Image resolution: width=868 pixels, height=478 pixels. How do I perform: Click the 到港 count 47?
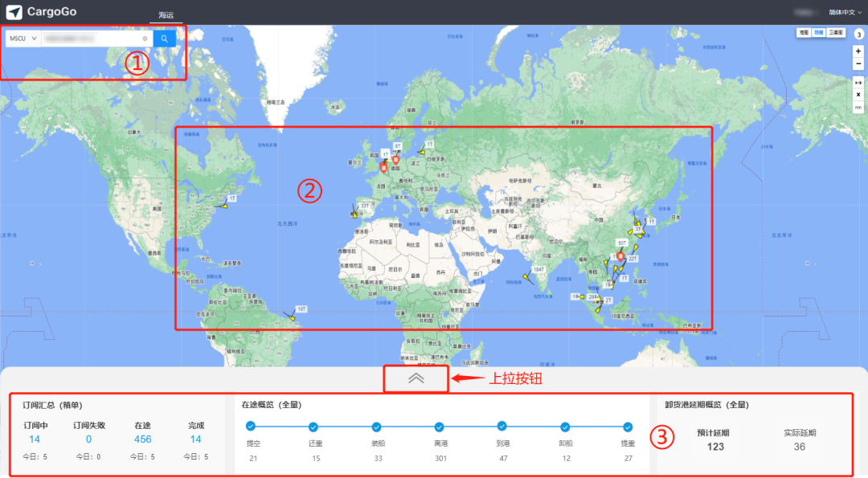coord(503,458)
